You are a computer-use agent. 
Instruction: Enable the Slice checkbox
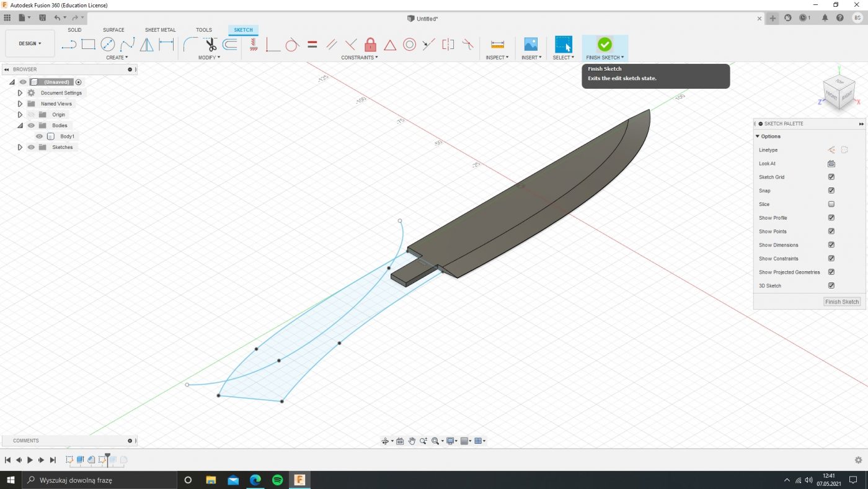831,204
